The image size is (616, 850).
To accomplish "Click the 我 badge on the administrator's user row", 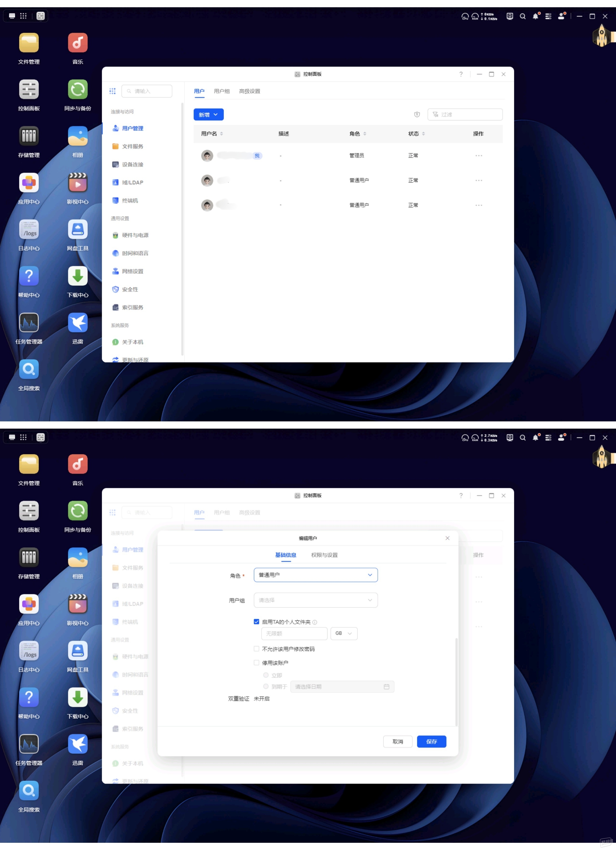I will pos(257,155).
